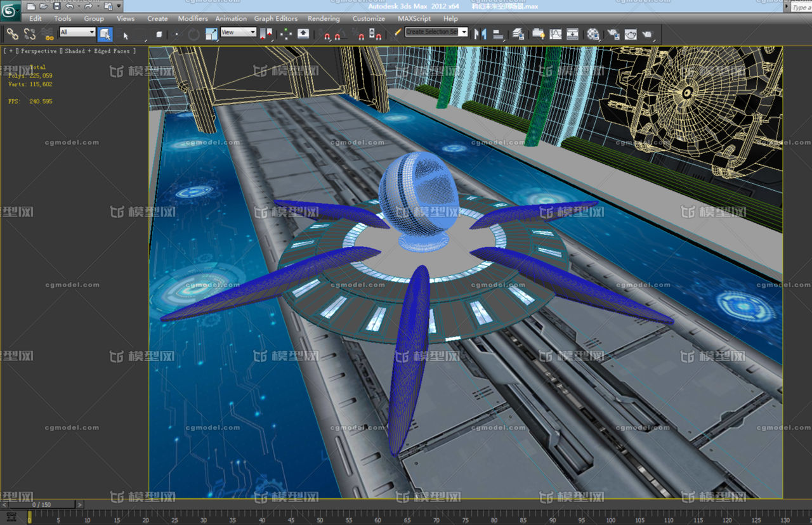Open Mini Curve Editor icon beside timeline
This screenshot has height=525, width=812.
click(x=11, y=517)
